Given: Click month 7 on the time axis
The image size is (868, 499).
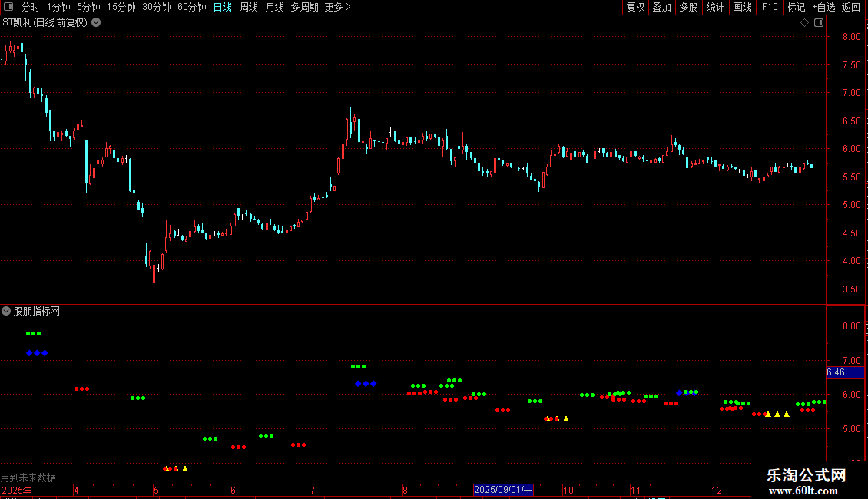Looking at the screenshot, I should coord(313,490).
